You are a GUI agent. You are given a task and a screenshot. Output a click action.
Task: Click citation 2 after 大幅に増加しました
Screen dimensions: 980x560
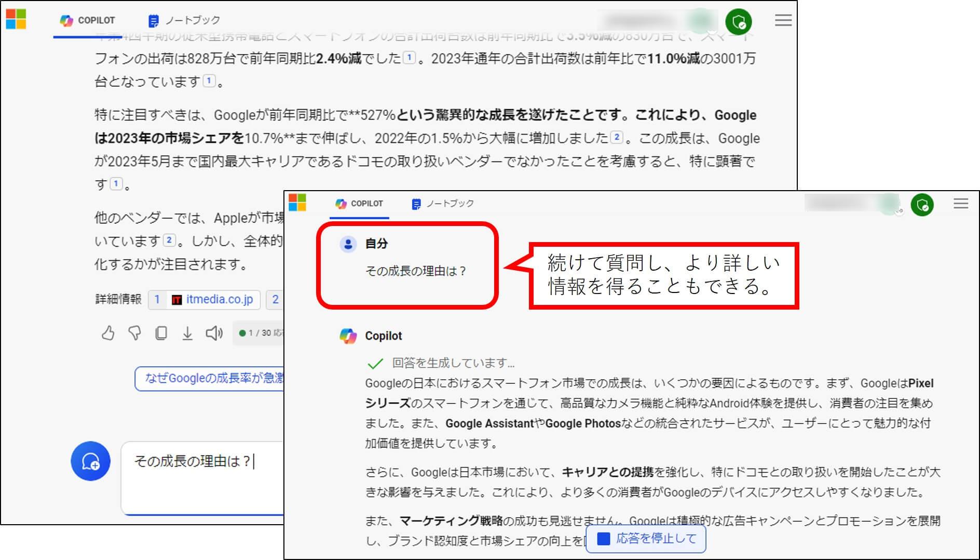click(x=616, y=137)
